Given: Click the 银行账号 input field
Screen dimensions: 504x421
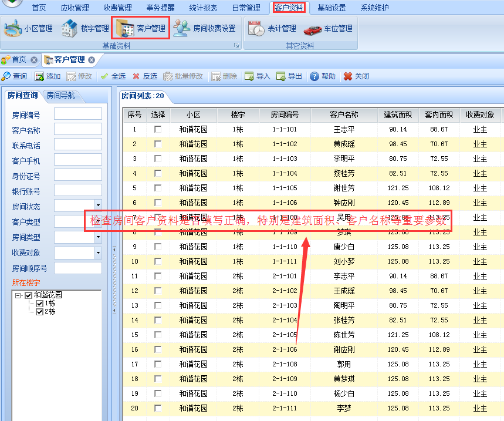Looking at the screenshot, I should click(78, 190).
